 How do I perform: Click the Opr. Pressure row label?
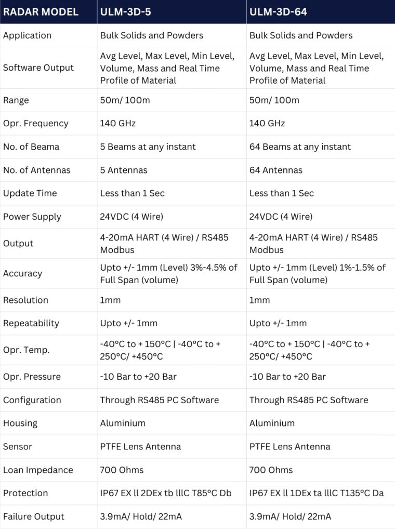coord(32,376)
